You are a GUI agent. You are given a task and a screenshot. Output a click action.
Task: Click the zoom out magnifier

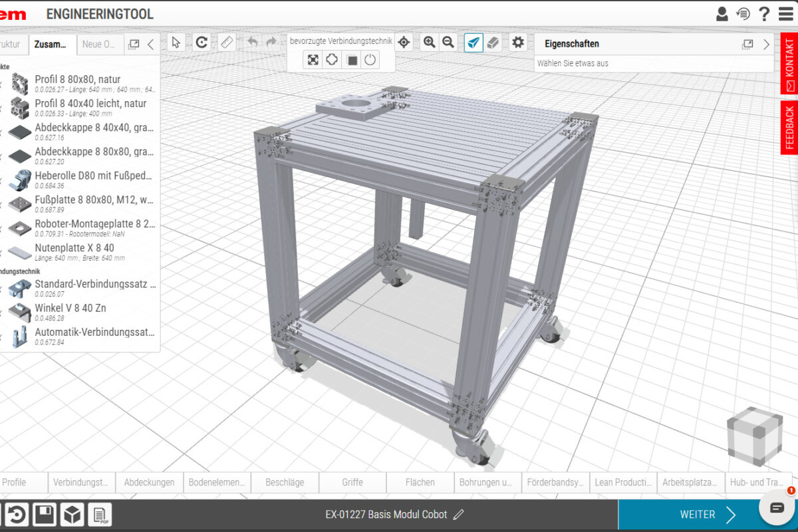448,43
